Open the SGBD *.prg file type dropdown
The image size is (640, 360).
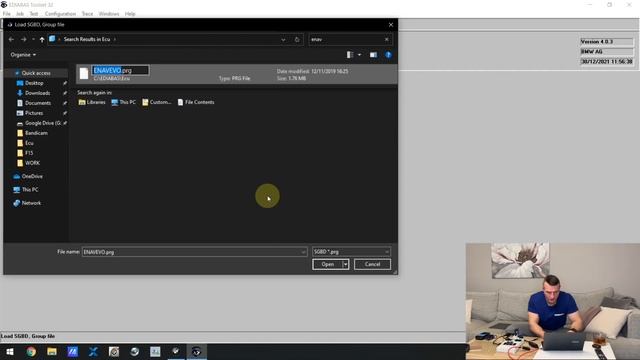coord(351,252)
